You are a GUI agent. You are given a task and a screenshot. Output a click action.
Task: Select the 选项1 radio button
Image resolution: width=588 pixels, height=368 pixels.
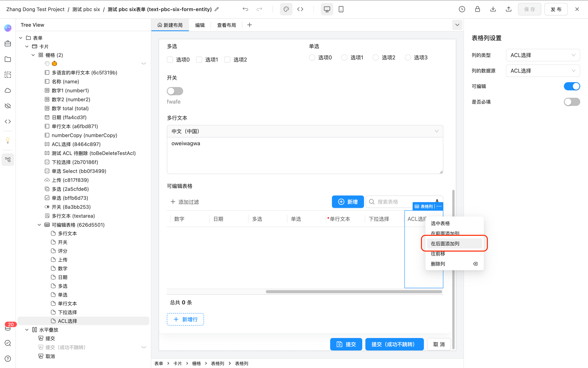coord(344,57)
